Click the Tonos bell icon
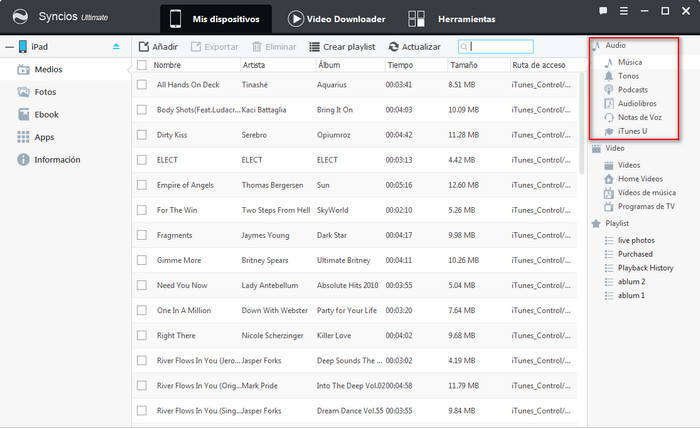 point(608,76)
